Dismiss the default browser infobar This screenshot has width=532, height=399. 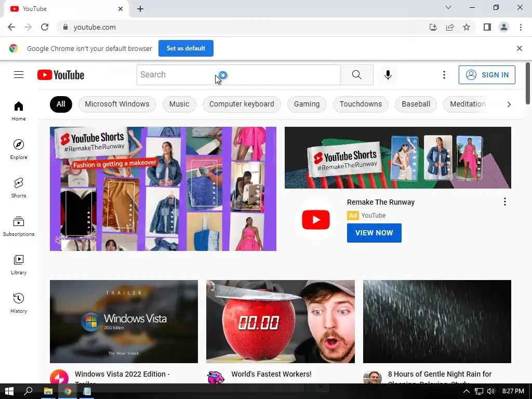519,48
